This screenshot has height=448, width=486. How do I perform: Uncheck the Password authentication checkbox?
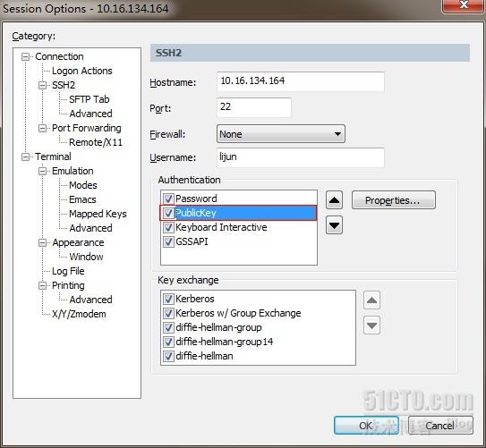(168, 199)
